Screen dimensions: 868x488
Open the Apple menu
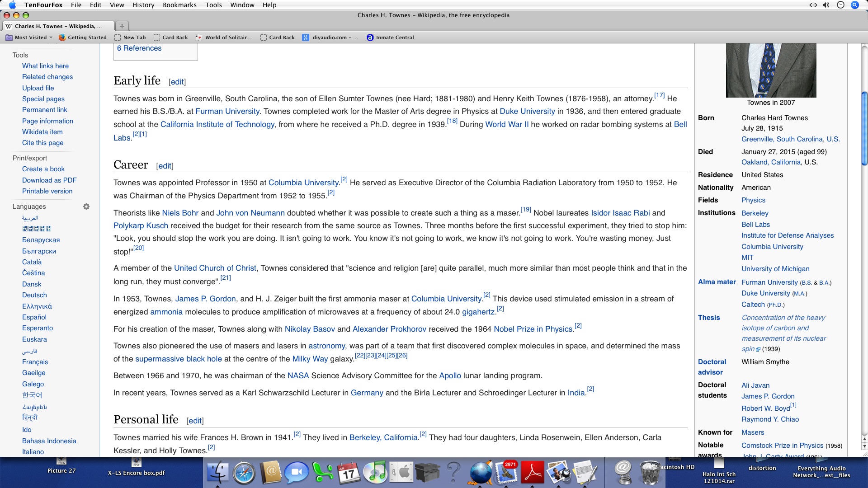(x=12, y=5)
